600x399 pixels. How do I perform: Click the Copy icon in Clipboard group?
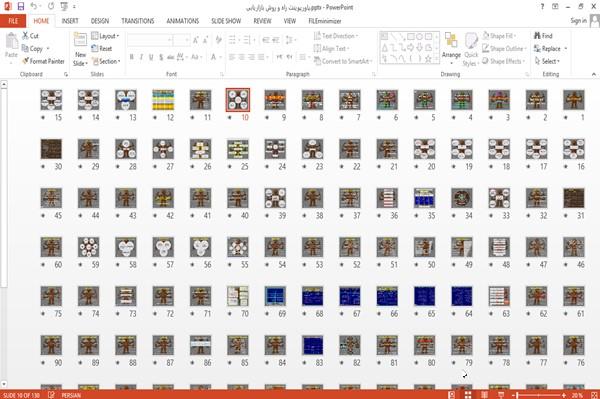(25, 49)
